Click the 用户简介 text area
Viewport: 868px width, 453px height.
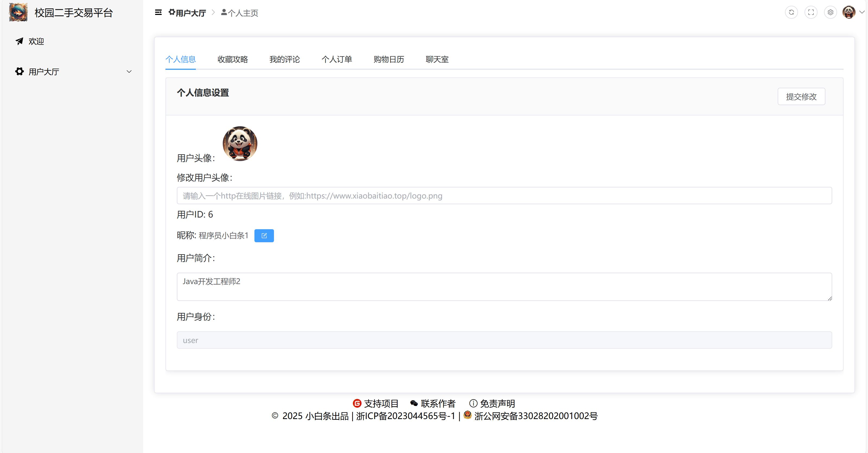(504, 287)
